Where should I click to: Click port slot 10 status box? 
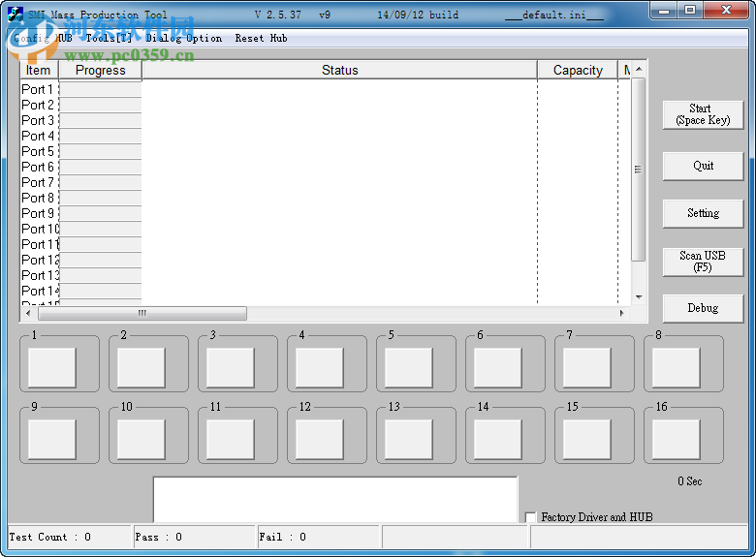coord(142,439)
